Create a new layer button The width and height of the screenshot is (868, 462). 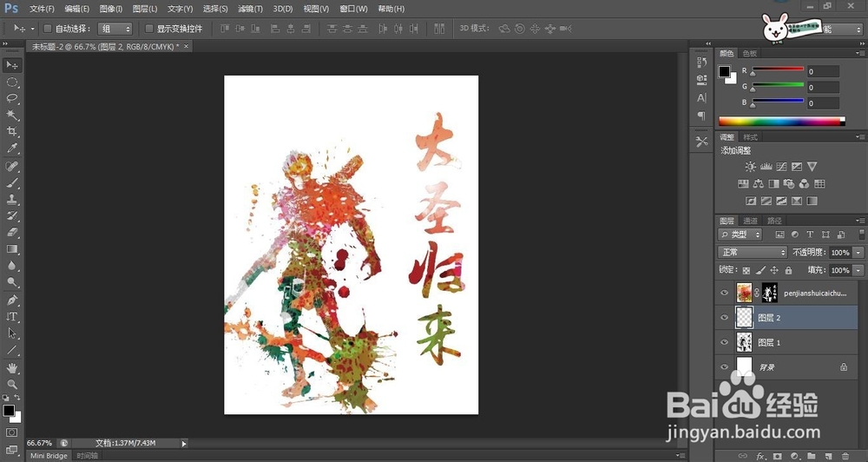click(x=828, y=456)
